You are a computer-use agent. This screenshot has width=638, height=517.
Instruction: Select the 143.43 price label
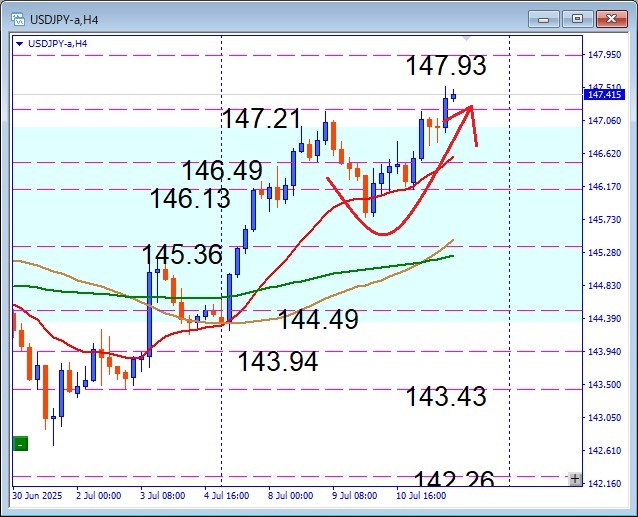[x=446, y=396]
